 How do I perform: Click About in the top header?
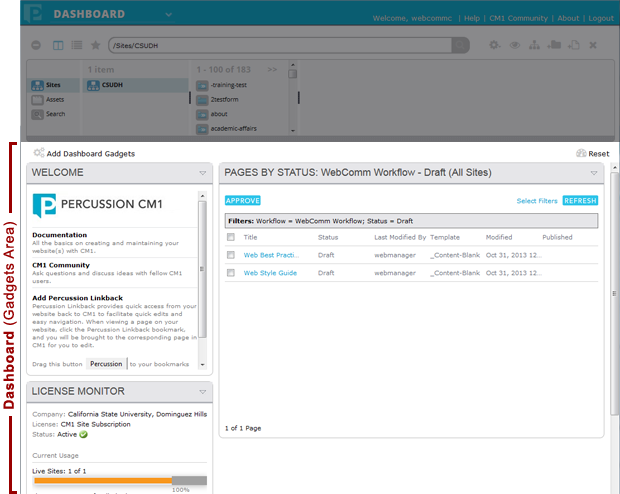point(568,18)
